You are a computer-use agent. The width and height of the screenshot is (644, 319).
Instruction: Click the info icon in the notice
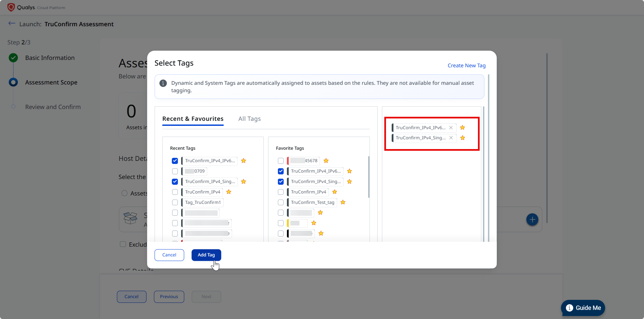pyautogui.click(x=163, y=83)
